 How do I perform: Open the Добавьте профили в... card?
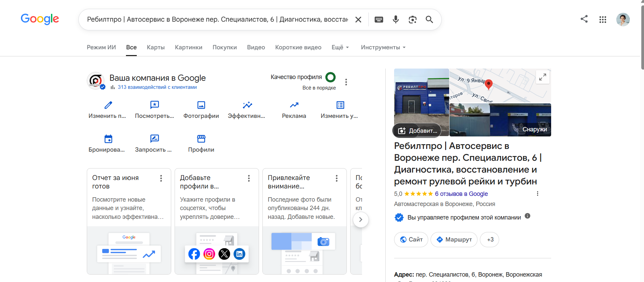[x=217, y=221]
